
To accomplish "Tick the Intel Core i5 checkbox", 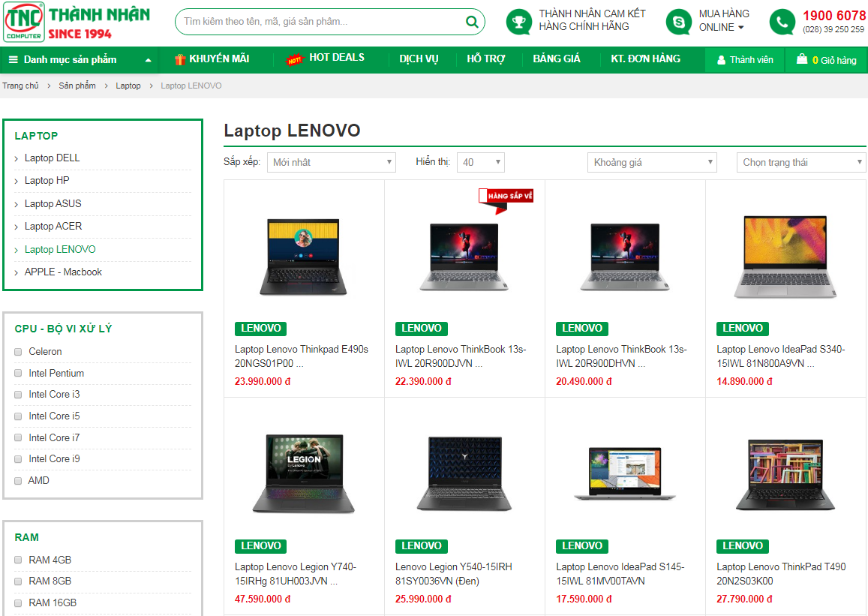I will (x=18, y=416).
